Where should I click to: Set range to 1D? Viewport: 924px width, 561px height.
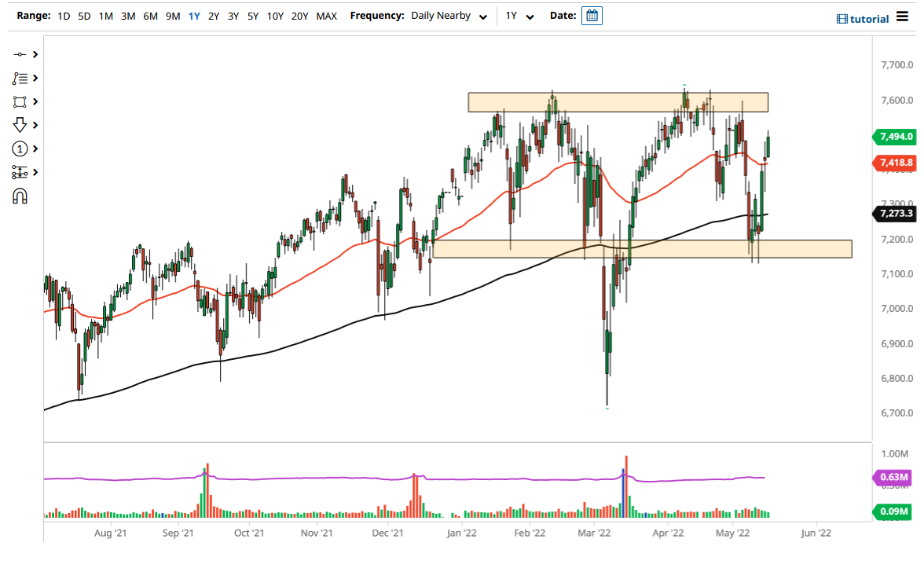pyautogui.click(x=64, y=16)
